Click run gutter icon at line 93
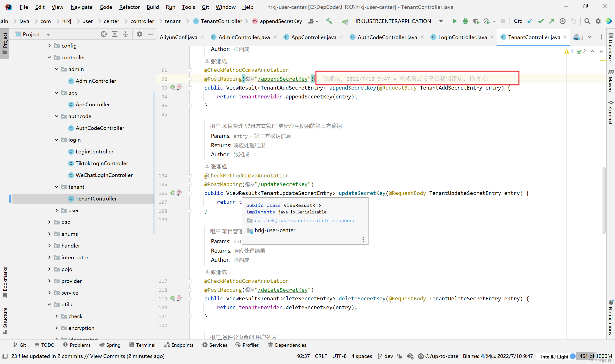Screen dimensions: 615x364 click(x=173, y=88)
